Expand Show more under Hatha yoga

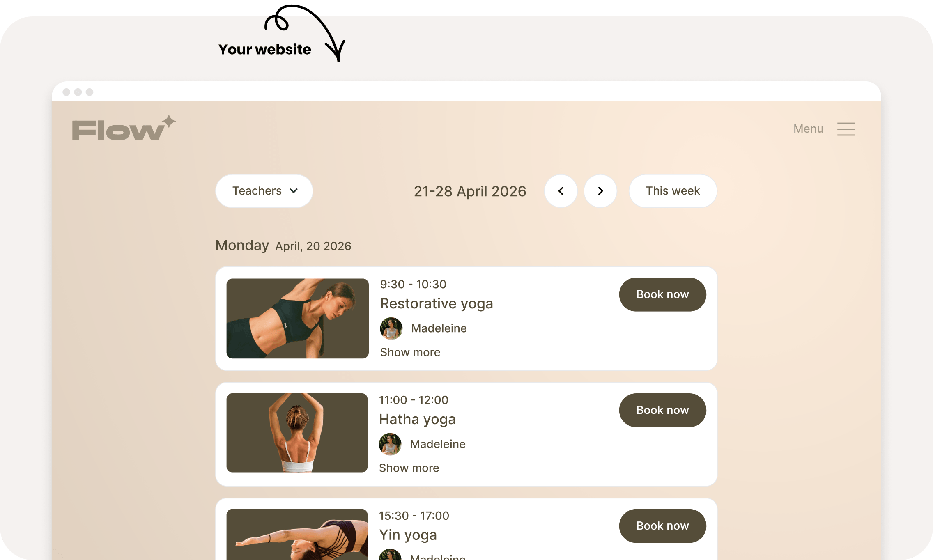pyautogui.click(x=409, y=468)
